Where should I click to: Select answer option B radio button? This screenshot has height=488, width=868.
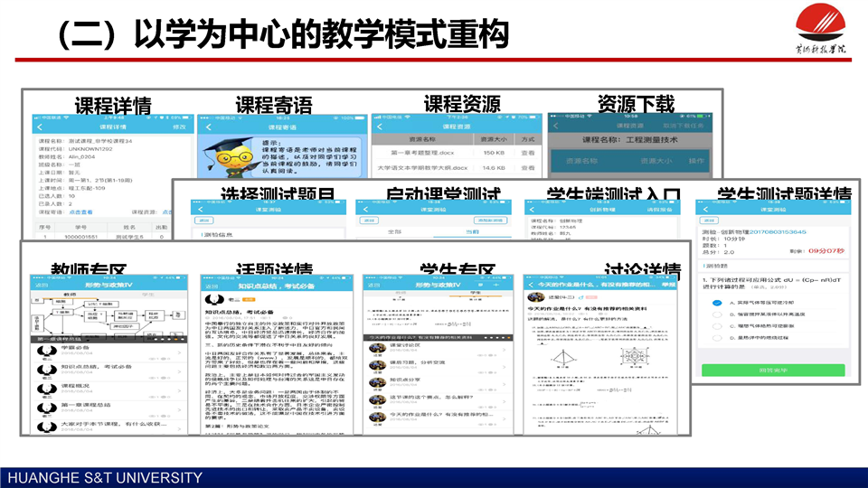click(x=716, y=314)
